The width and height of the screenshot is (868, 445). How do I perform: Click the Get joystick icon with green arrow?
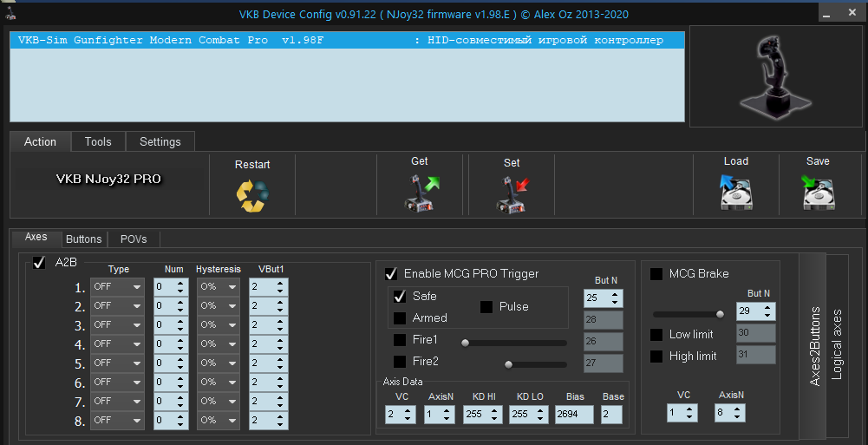click(421, 193)
